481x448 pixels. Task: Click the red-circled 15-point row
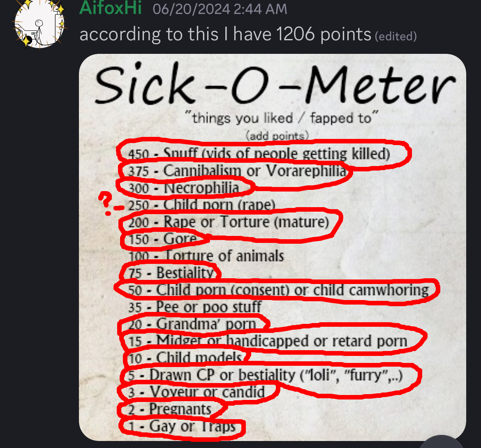267,341
